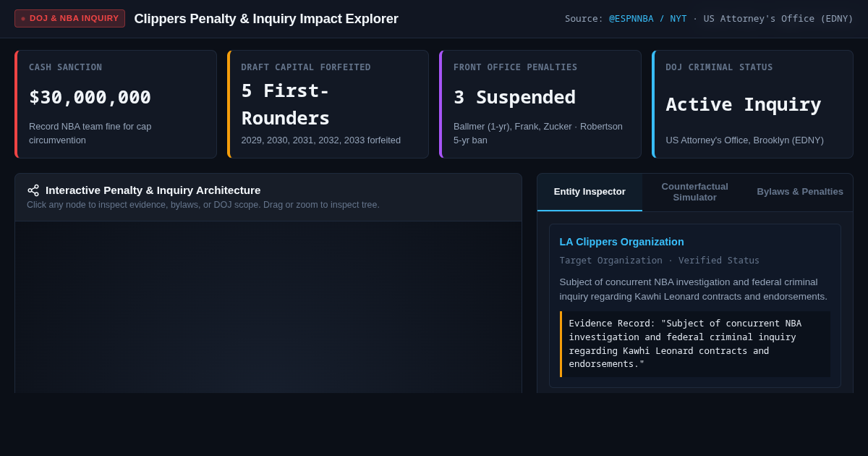
Task: Select the Cash Sanction $30,000,000 card
Action: [116, 104]
